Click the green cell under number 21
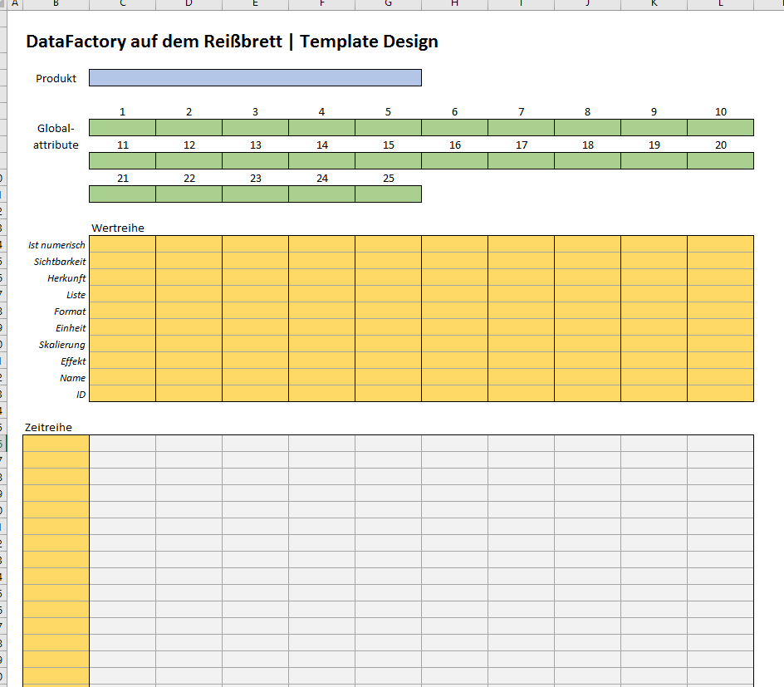 [x=122, y=194]
